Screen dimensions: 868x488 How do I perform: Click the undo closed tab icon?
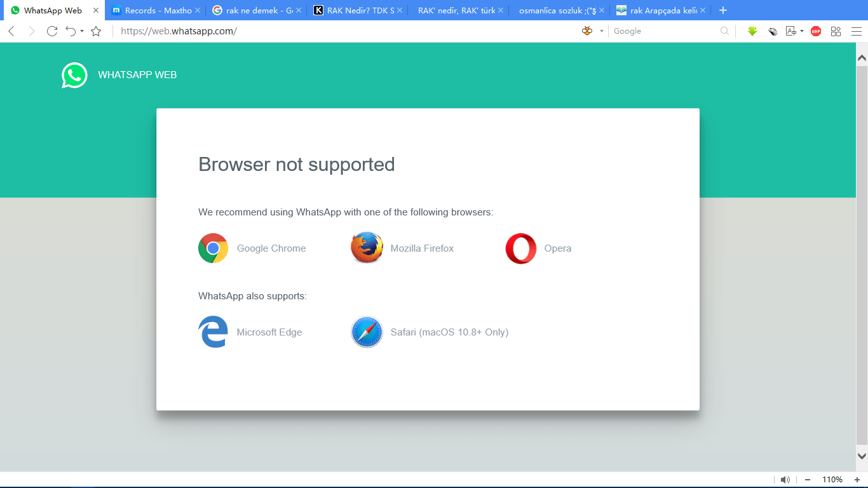71,31
